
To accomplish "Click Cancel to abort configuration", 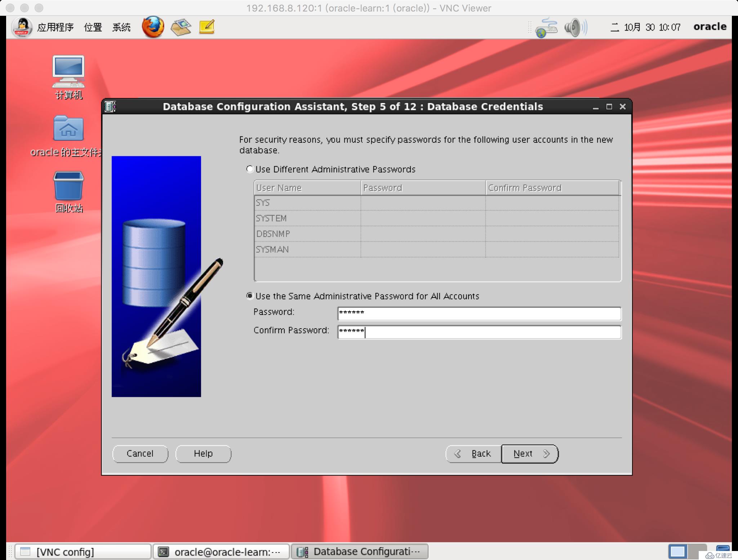I will (x=141, y=453).
